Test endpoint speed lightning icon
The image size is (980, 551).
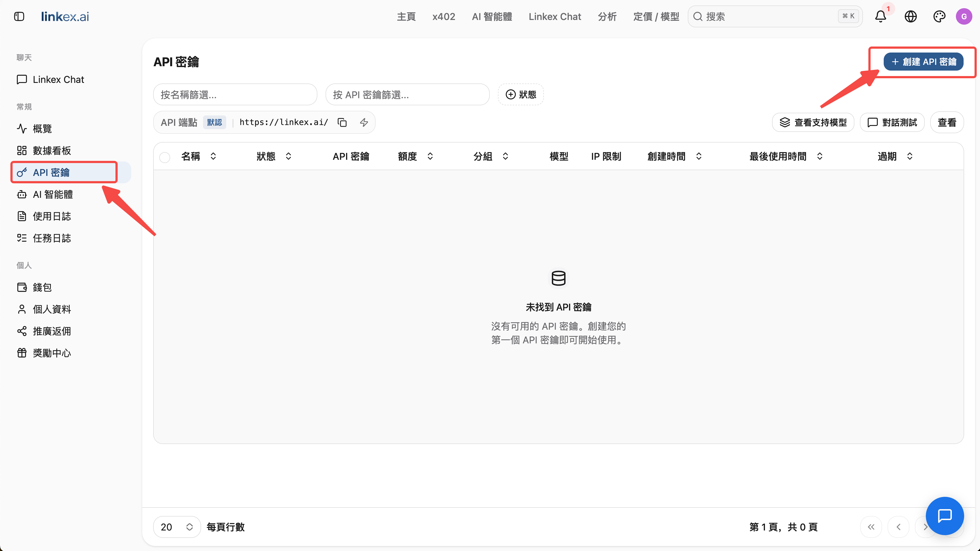coord(364,122)
